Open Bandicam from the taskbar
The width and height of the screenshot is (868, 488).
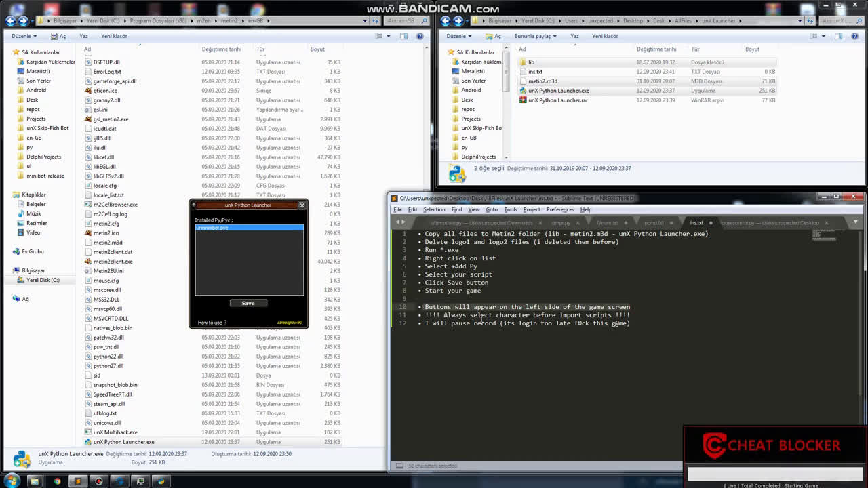98,481
